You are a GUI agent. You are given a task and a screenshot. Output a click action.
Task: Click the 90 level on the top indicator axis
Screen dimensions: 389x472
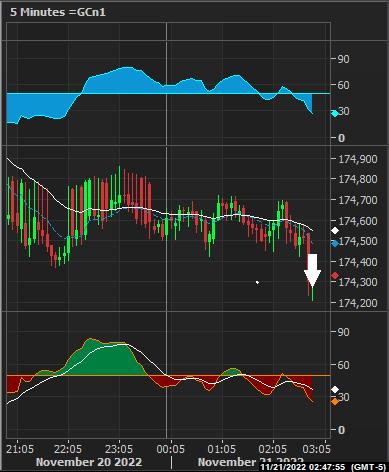[343, 59]
